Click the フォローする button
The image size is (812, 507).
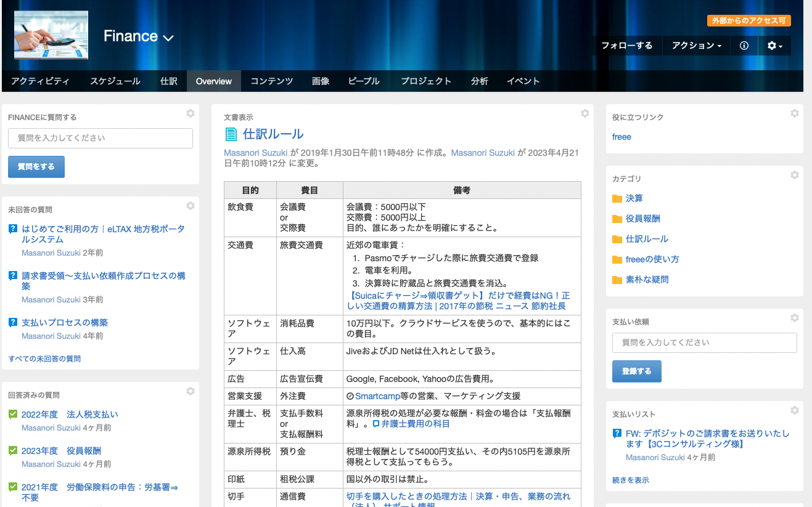626,46
